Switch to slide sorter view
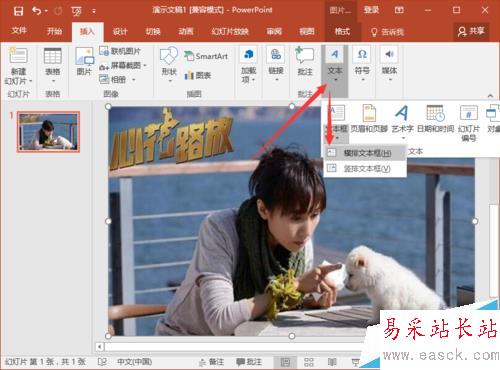 point(309,362)
